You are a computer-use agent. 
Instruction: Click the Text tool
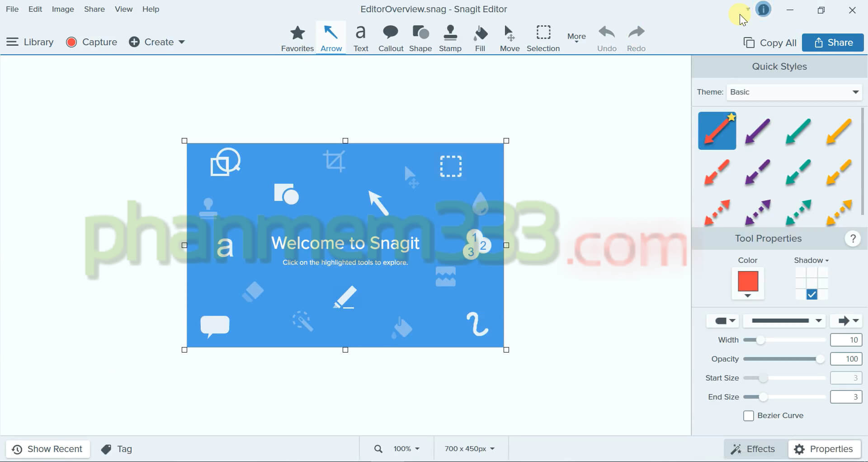[x=361, y=39]
